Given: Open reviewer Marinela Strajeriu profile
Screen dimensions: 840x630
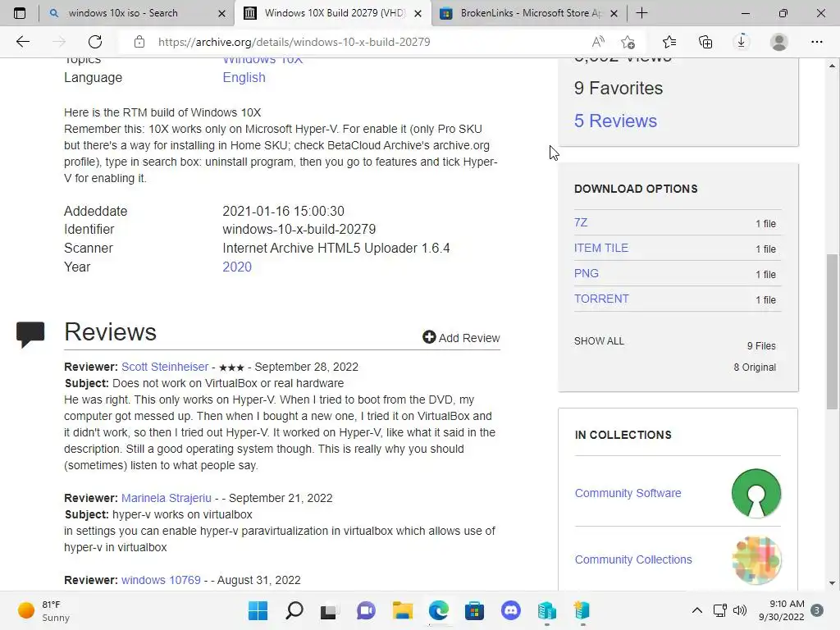Looking at the screenshot, I should [x=166, y=498].
